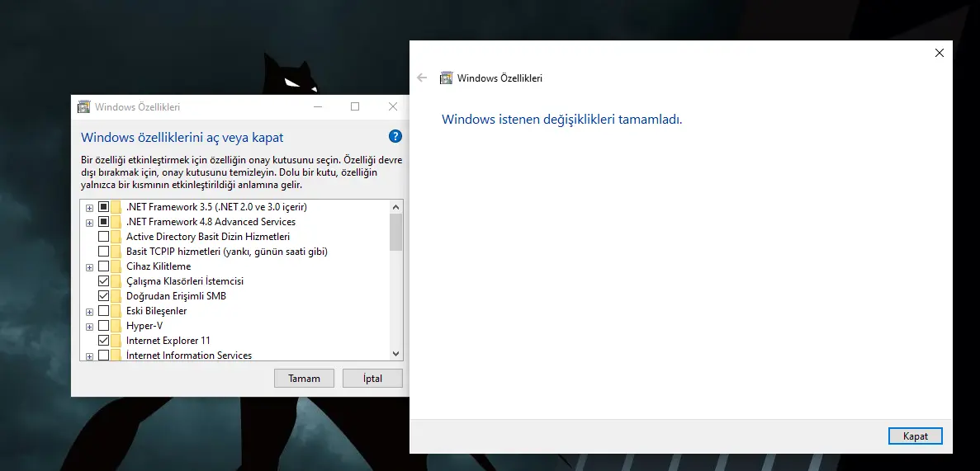Enable the Hyper-V checkbox

click(x=104, y=326)
